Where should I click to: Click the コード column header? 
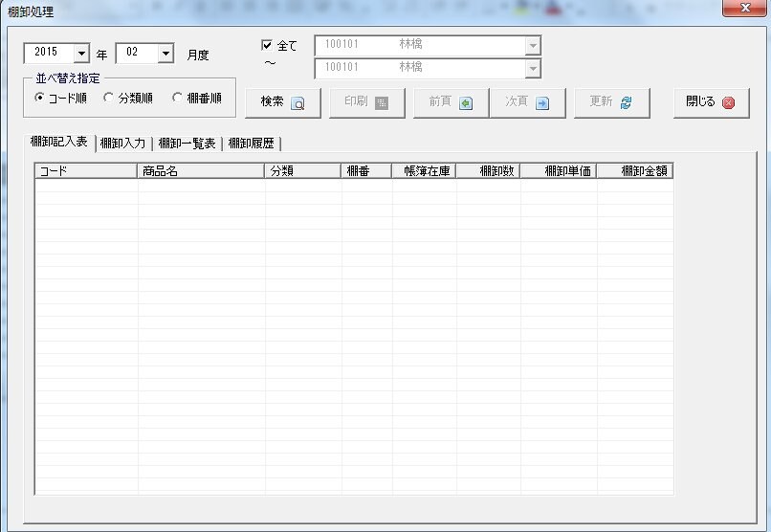point(86,170)
